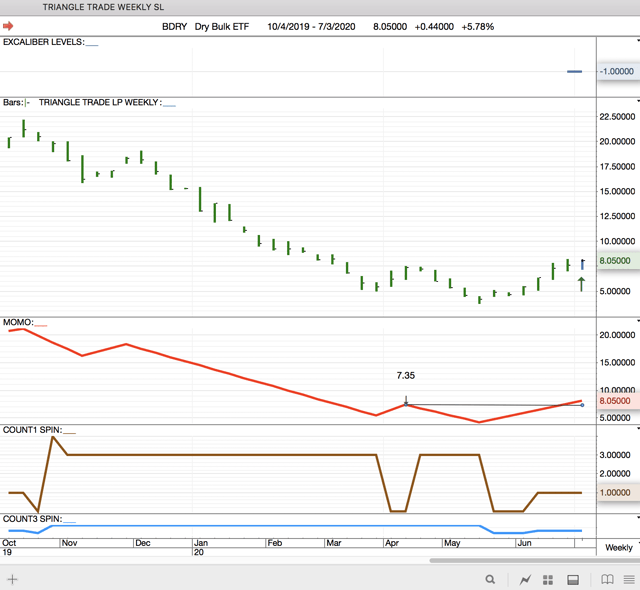Click the red 8.05000 MOMO scale tag
Image resolution: width=640 pixels, height=590 pixels.
[617, 401]
